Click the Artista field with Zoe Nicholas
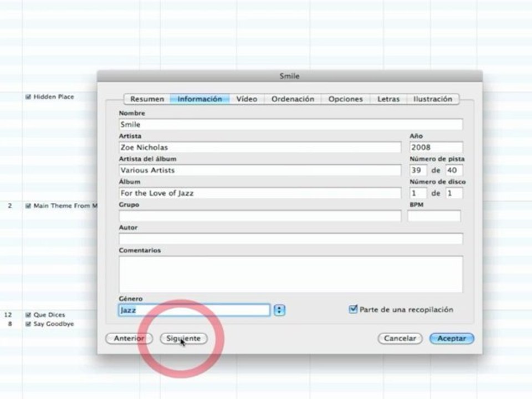Image resolution: width=532 pixels, height=399 pixels. pos(260,147)
